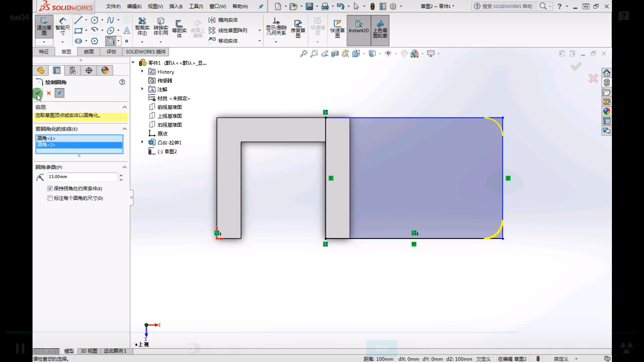644x362 pixels.
Task: Click 剪裁实体 Trim Entities tool
Action: coord(142,26)
